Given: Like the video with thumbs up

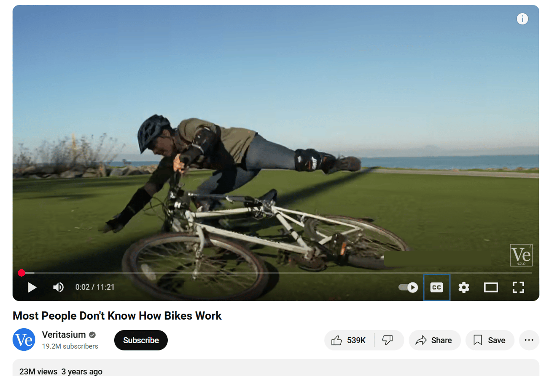Looking at the screenshot, I should (349, 340).
